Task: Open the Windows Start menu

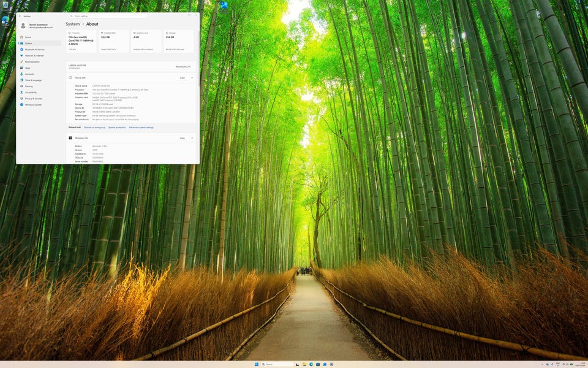Action: pos(257,364)
